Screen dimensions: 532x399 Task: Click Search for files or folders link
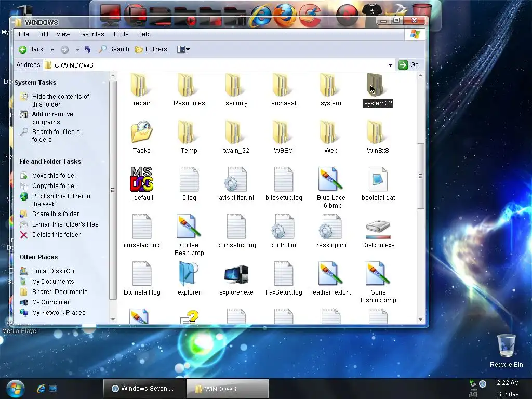click(x=57, y=136)
